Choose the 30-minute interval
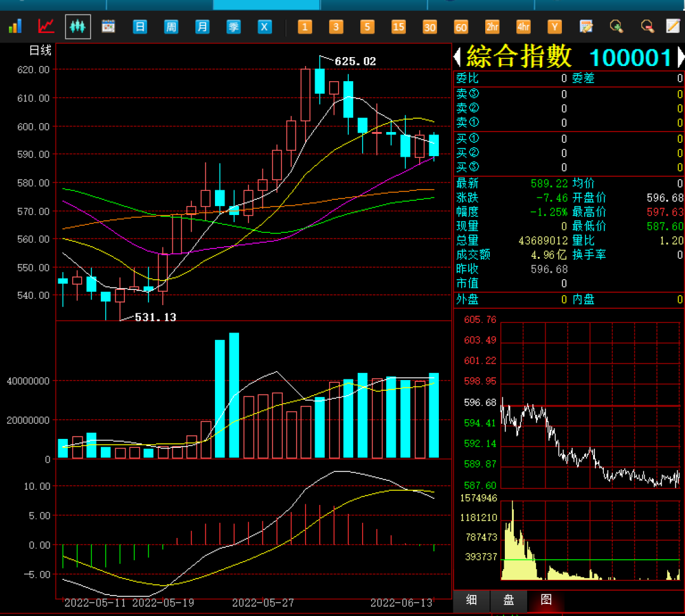The height and width of the screenshot is (616, 685). coord(430,27)
